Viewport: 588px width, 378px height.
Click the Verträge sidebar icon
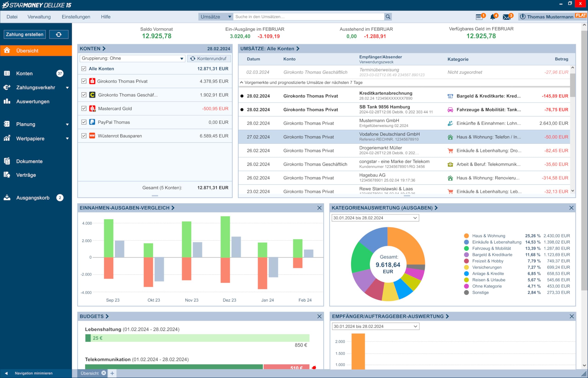point(7,175)
